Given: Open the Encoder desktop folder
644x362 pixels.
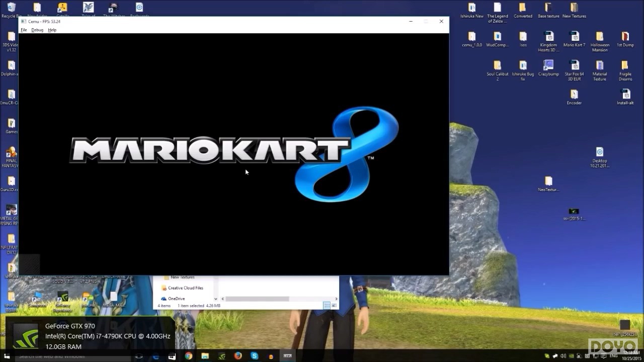Looking at the screenshot, I should [574, 97].
